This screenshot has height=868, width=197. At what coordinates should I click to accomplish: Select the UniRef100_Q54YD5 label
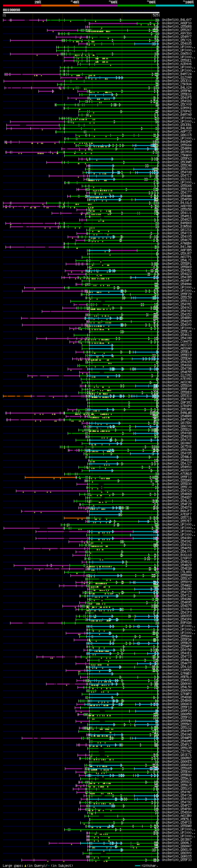(x=177, y=454)
